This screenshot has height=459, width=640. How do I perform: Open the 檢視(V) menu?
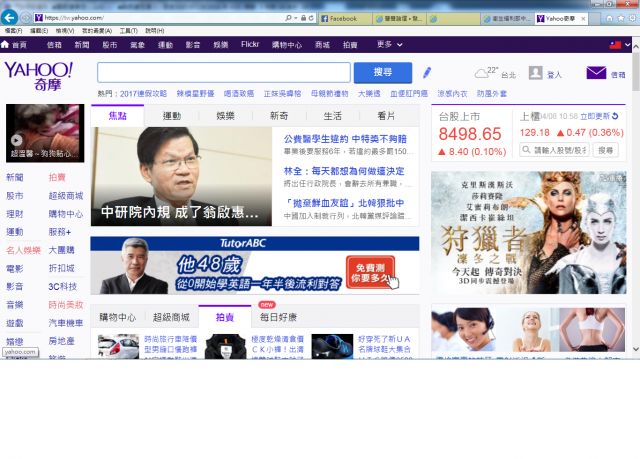click(65, 31)
